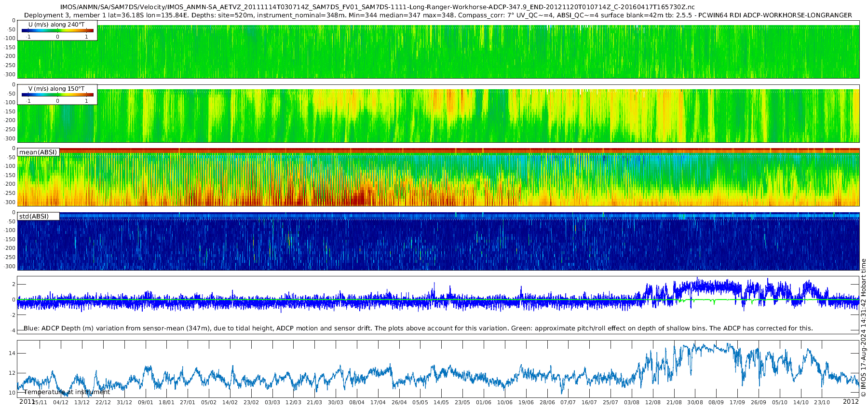Click the 21/03 date tick label
Image resolution: width=868 pixels, height=410 pixels.
click(314, 402)
